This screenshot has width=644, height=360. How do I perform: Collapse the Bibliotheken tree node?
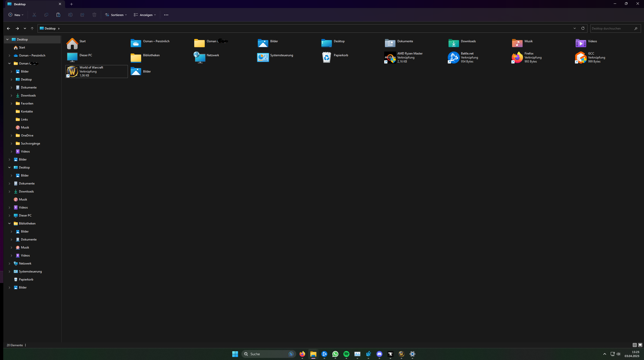click(9, 223)
